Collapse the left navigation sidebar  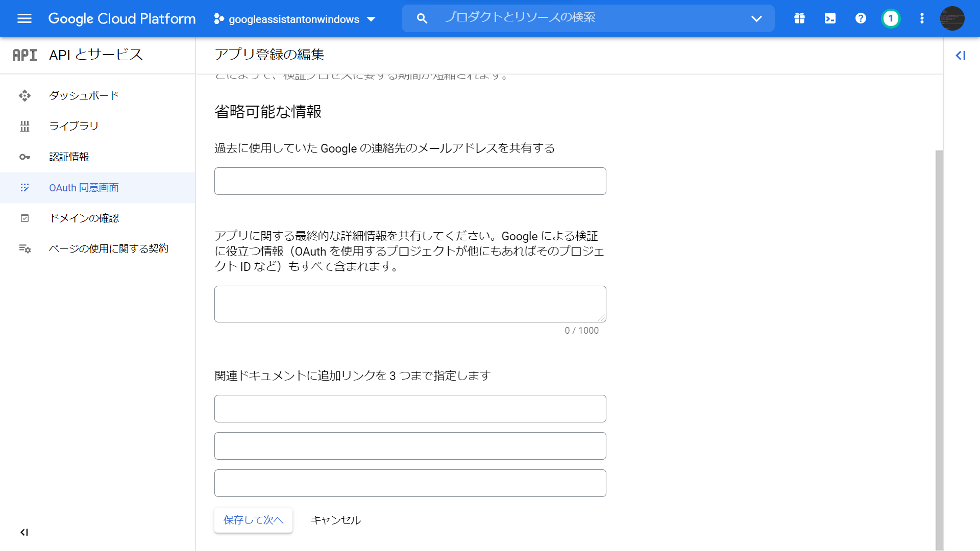[x=24, y=532]
